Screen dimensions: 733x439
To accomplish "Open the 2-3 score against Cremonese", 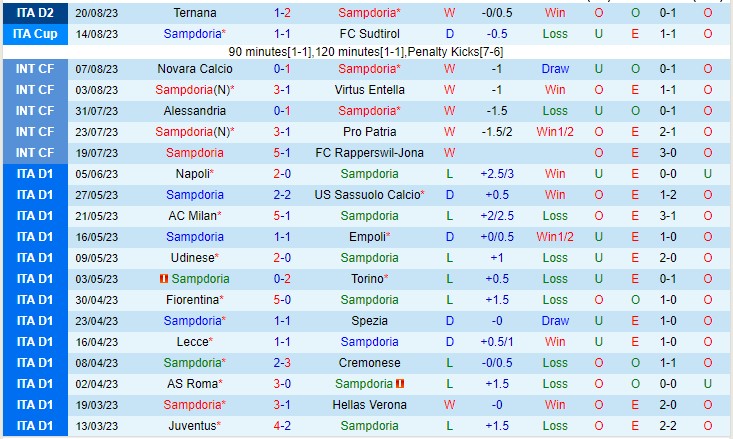I will point(282,363).
